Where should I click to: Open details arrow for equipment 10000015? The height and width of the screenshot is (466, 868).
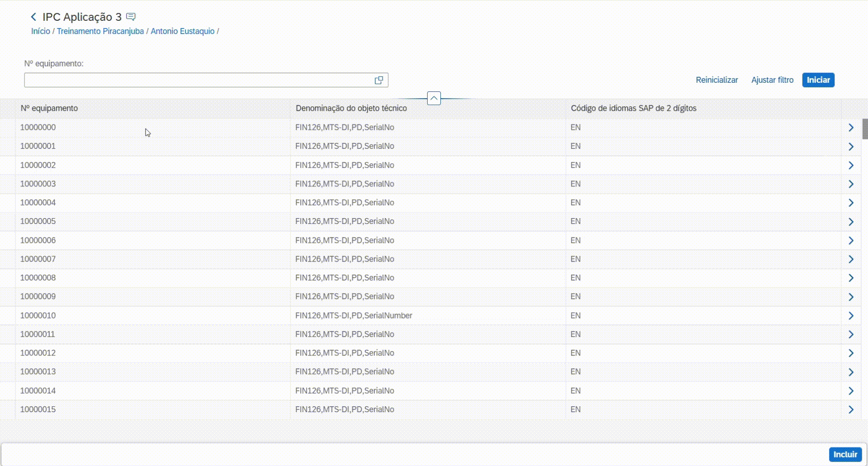pos(851,409)
